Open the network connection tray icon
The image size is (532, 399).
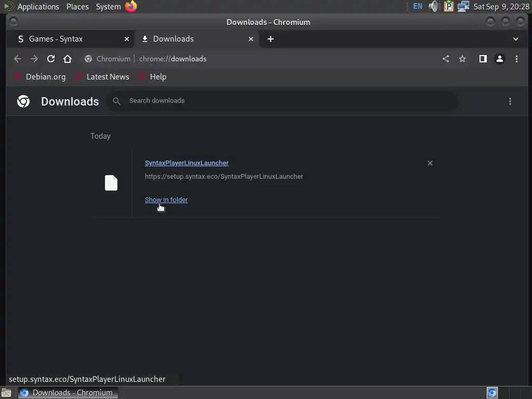[463, 6]
